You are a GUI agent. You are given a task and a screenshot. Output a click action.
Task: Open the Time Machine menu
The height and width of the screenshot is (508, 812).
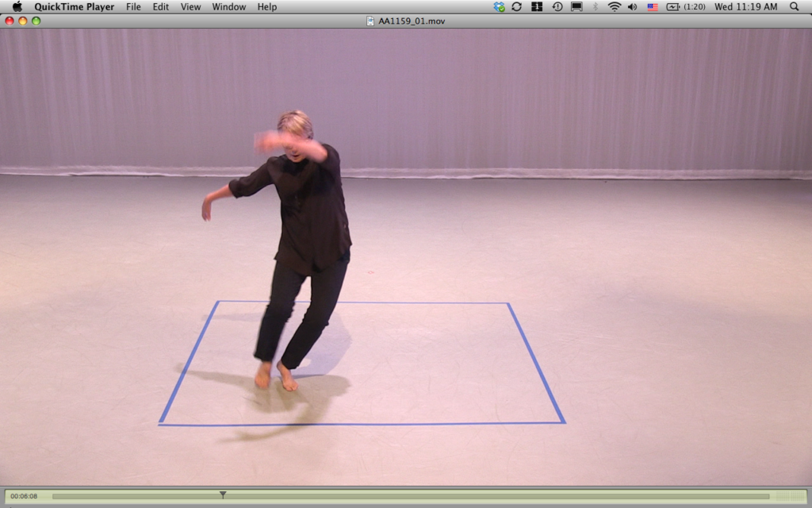[x=557, y=6]
